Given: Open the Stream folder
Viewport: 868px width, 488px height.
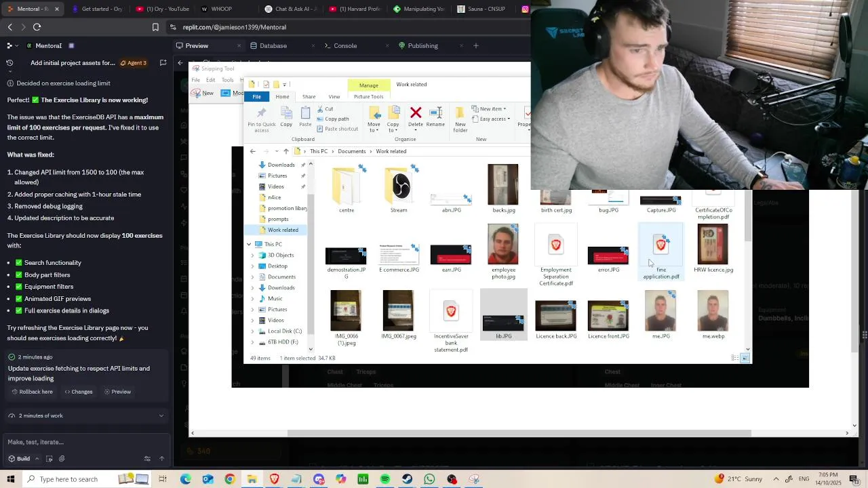Looking at the screenshot, I should (399, 190).
